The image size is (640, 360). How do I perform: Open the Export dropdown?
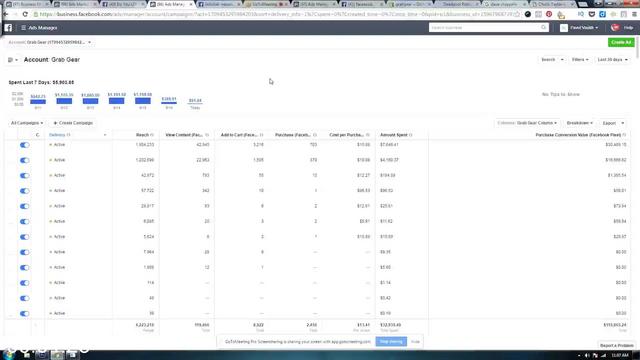[613, 123]
